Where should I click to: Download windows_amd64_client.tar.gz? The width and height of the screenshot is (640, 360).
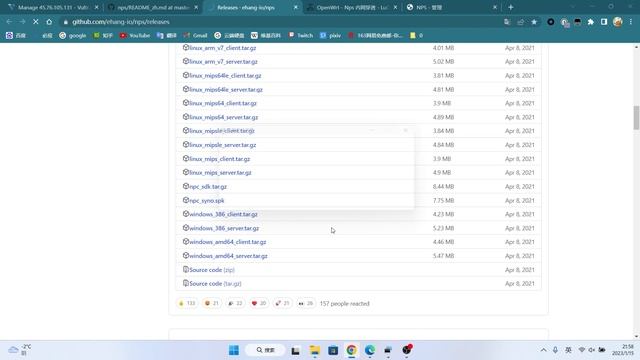coord(227,242)
